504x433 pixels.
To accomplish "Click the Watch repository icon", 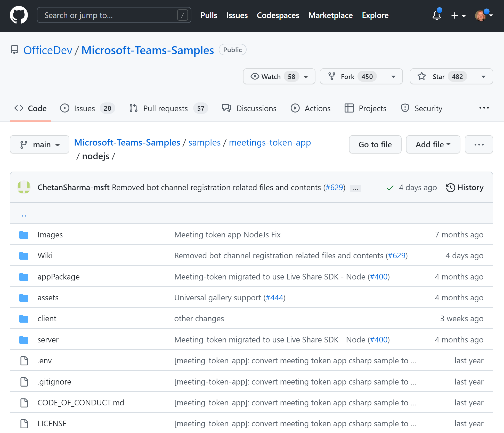I will click(254, 76).
